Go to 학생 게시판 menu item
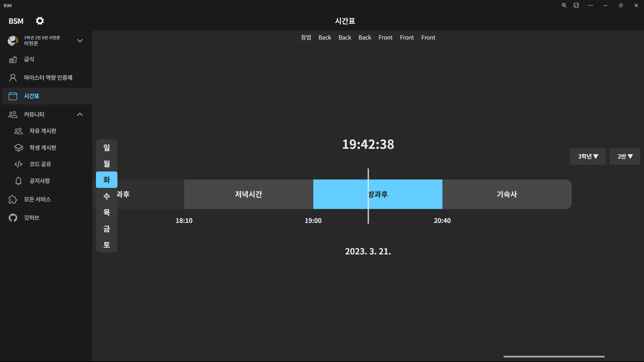Viewport: 644px width, 362px height. tap(43, 148)
